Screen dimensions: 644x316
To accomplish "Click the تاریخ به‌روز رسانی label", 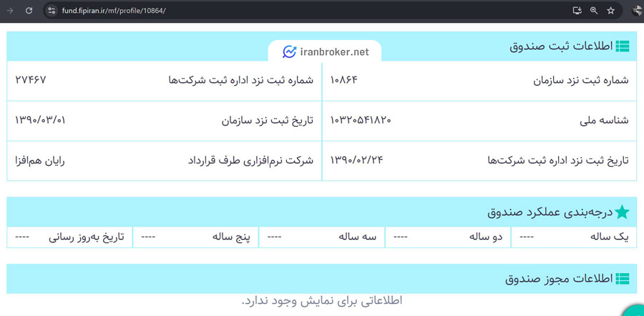I will [x=87, y=237].
